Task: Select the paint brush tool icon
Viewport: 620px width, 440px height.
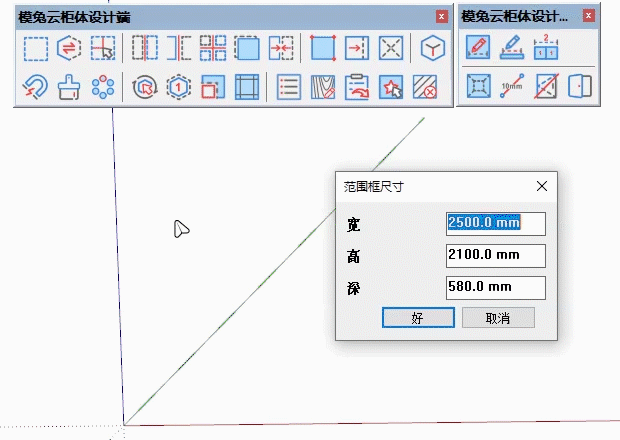Action: tap(69, 87)
